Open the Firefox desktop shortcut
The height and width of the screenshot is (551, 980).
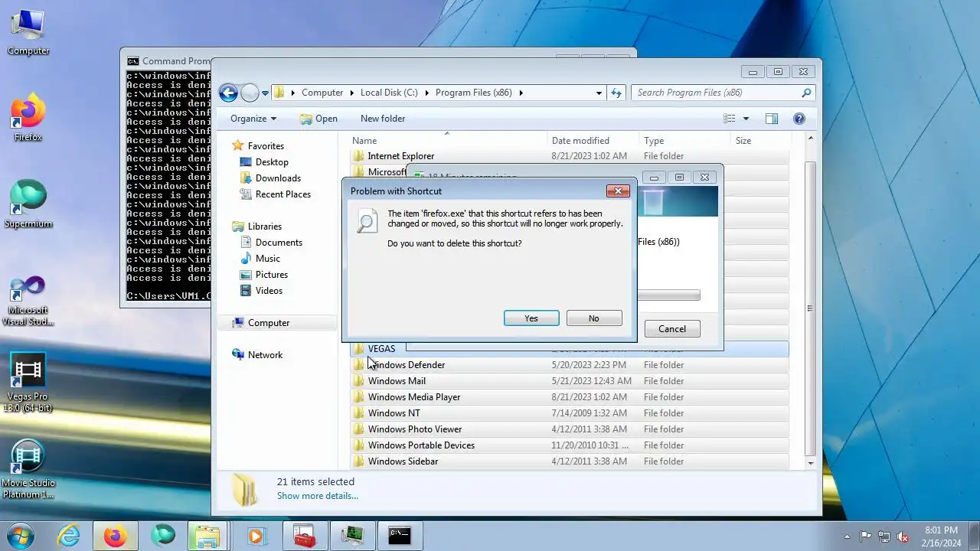[28, 118]
